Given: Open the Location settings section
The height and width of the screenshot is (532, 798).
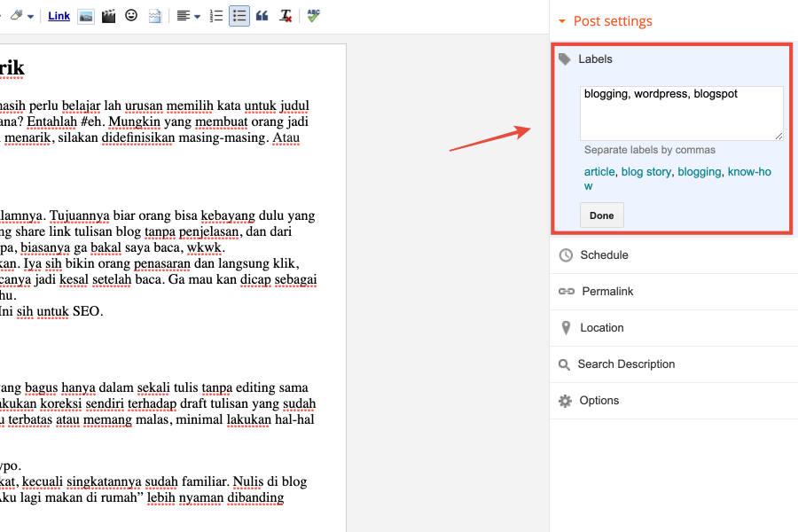Looking at the screenshot, I should click(x=674, y=328).
